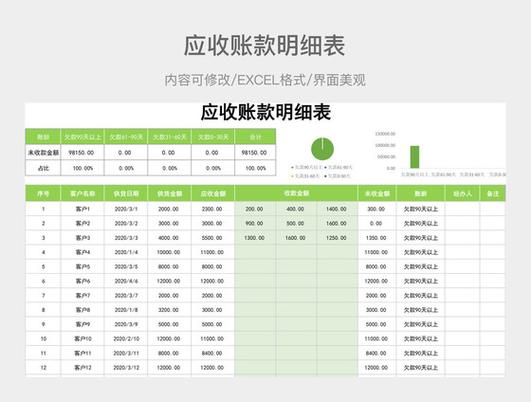The image size is (531, 402).
Task: Select the 8400.00 receivable cell in 客户11 row
Action: 213,353
